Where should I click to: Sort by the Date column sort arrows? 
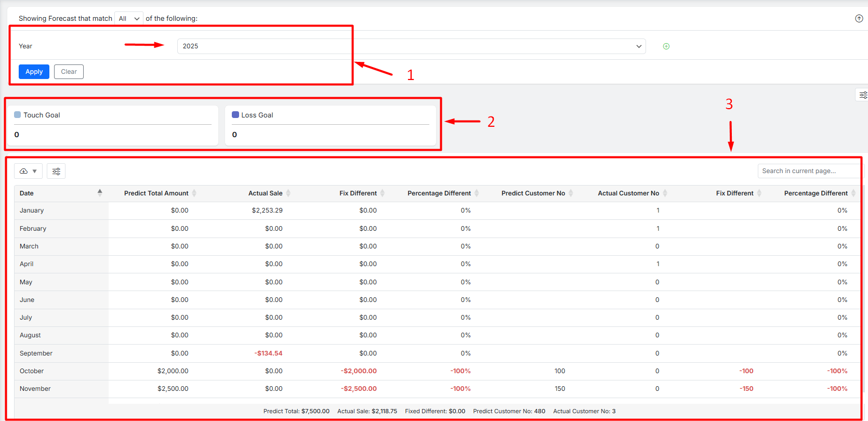[x=100, y=193]
